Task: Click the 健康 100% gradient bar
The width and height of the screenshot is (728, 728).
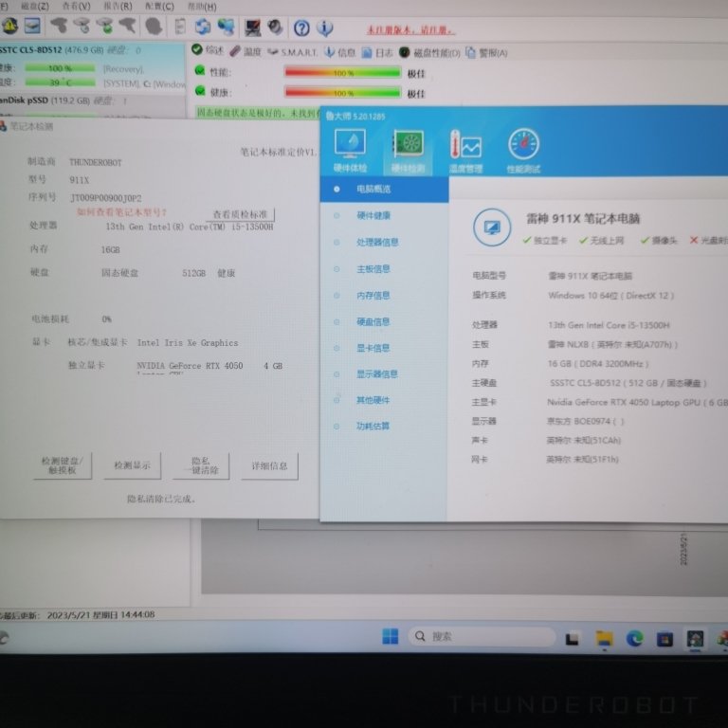Action: 342,92
